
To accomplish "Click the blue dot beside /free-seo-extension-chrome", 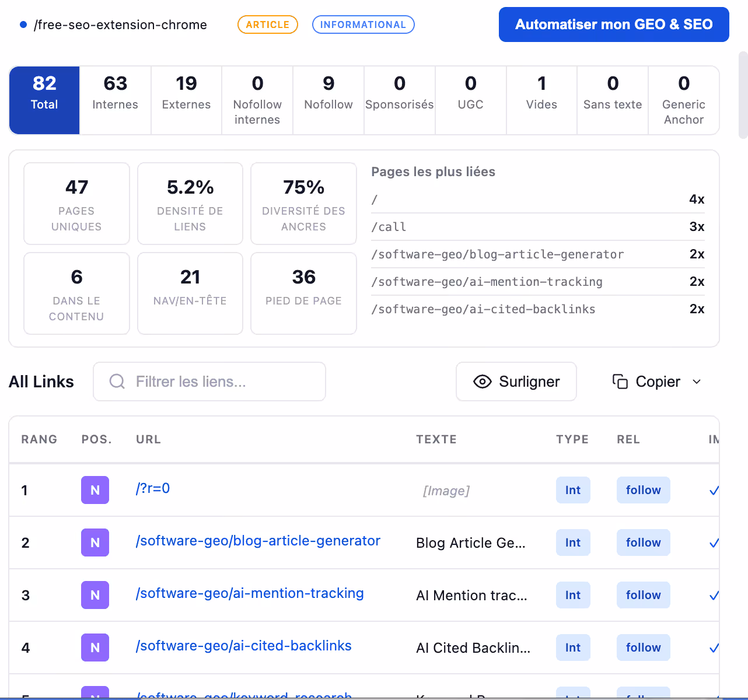I will tap(23, 24).
